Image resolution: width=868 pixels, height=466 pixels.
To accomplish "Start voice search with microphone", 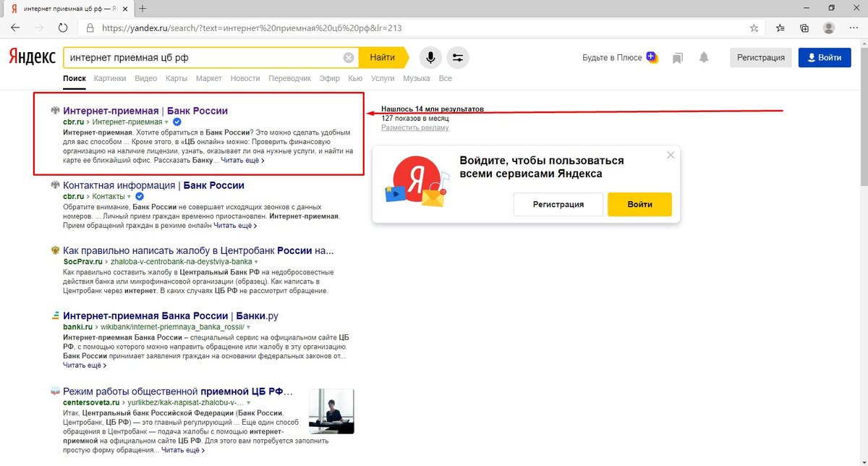I will 431,57.
